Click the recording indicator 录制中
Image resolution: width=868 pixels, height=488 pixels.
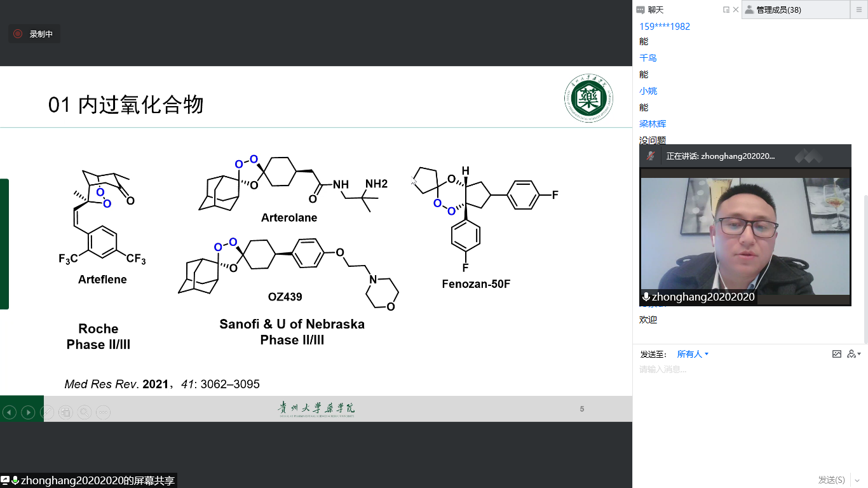point(34,34)
